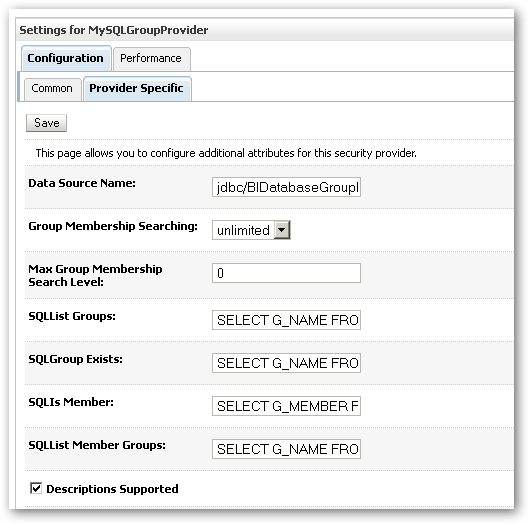The width and height of the screenshot is (529, 524).
Task: Click the Data Source Name label
Action: 82,183
